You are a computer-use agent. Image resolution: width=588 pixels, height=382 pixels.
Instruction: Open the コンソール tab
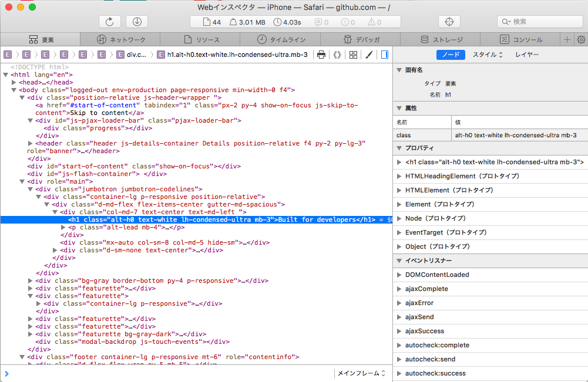coord(521,40)
